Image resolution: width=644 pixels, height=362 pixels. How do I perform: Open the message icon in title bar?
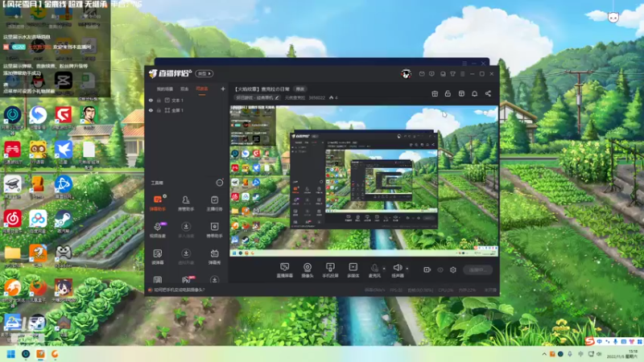(431, 74)
